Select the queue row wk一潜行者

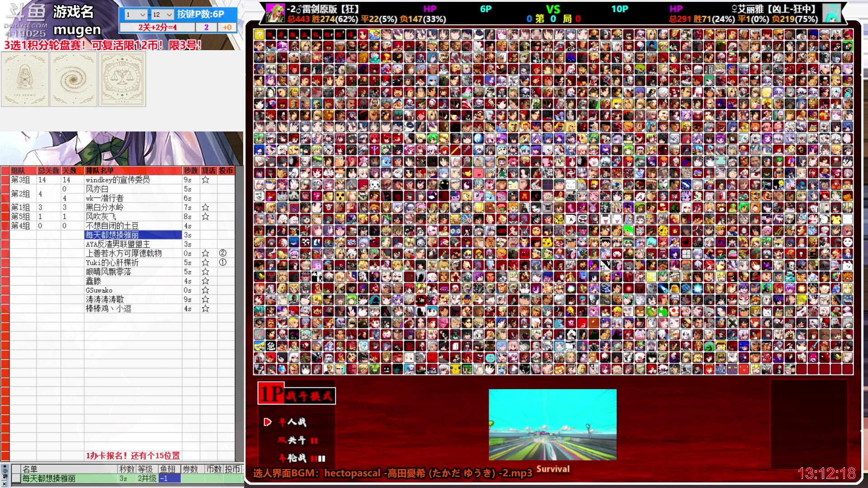133,198
